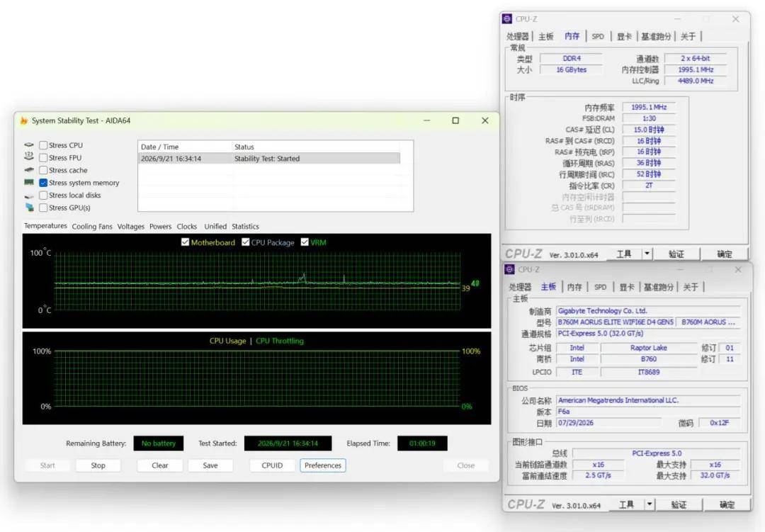Uncheck Stress system memory
This screenshot has height=532, width=765.
(43, 183)
